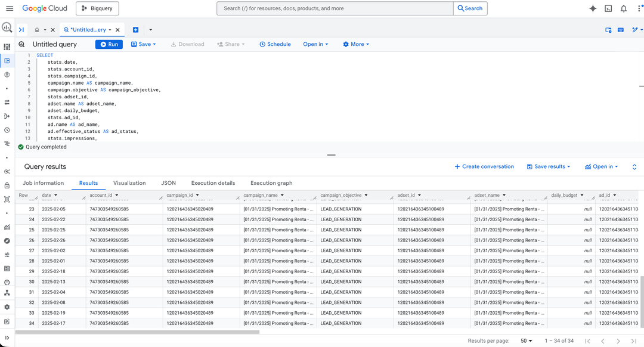Open a new tab with the plus icon
Viewport: 644px width, 347px height.
tap(135, 29)
